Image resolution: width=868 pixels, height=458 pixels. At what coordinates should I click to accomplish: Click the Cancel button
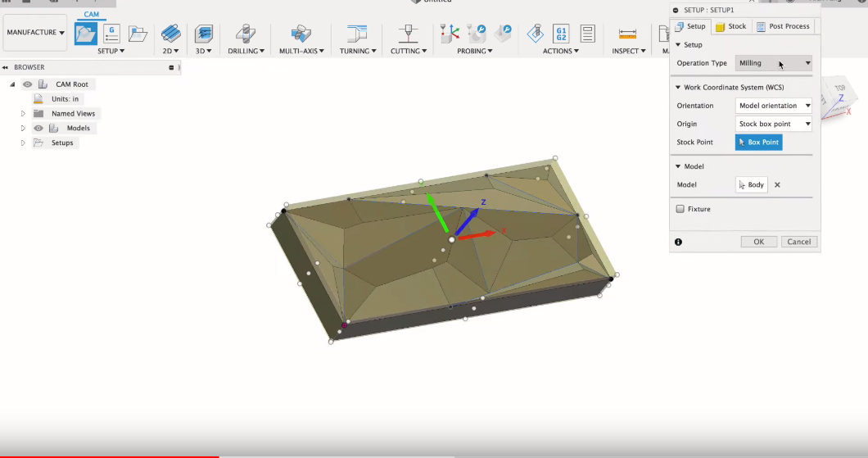pyautogui.click(x=798, y=242)
